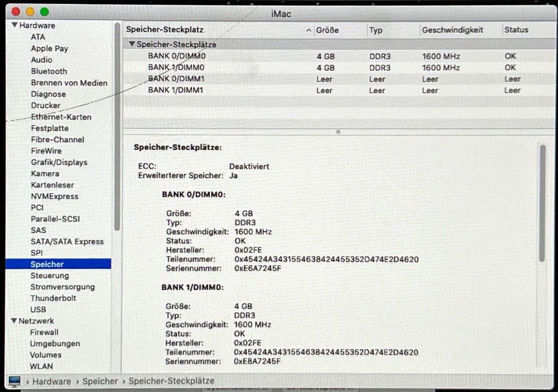Image resolution: width=558 pixels, height=392 pixels.
Task: Open Diagnose in the sidebar
Action: tap(48, 94)
